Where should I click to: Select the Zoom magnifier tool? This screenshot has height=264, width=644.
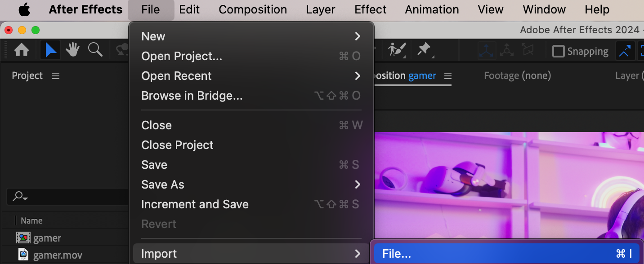(95, 50)
